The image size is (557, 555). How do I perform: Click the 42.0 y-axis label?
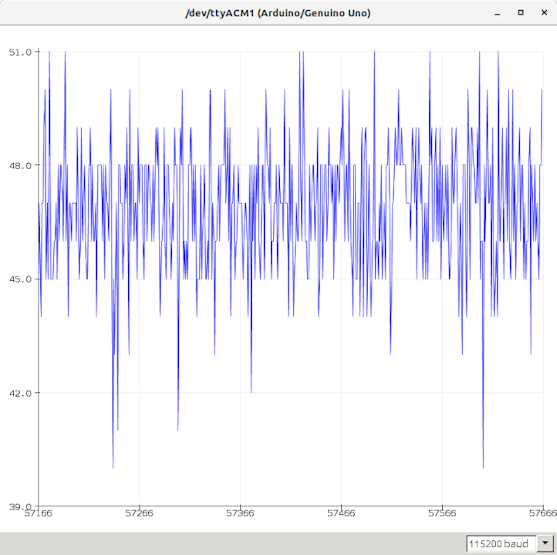pos(20,393)
